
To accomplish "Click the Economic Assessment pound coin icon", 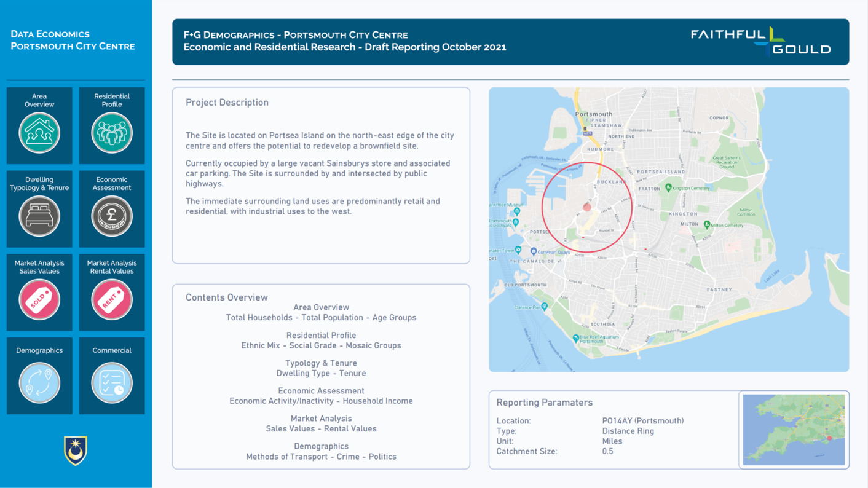I will click(112, 216).
